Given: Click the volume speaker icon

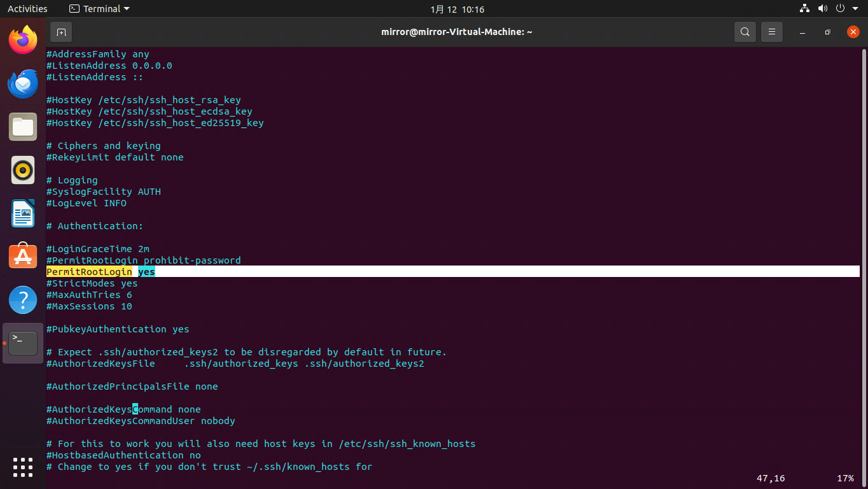Looking at the screenshot, I should coord(822,9).
